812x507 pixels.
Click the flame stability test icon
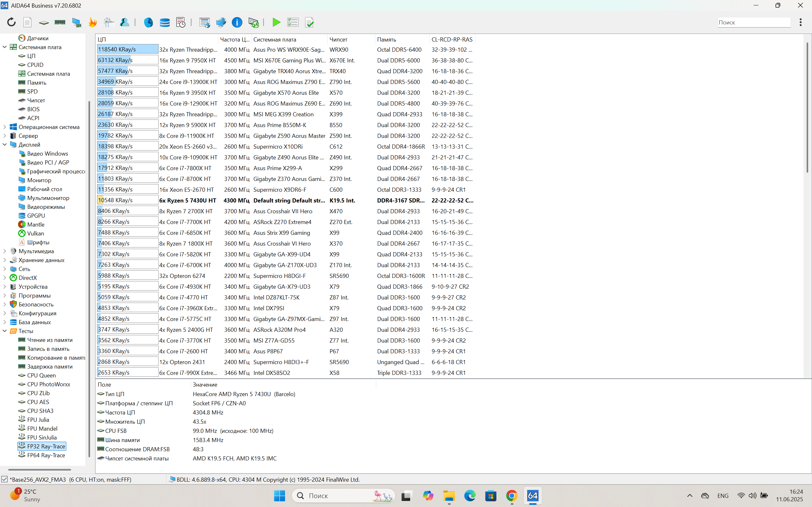click(93, 22)
